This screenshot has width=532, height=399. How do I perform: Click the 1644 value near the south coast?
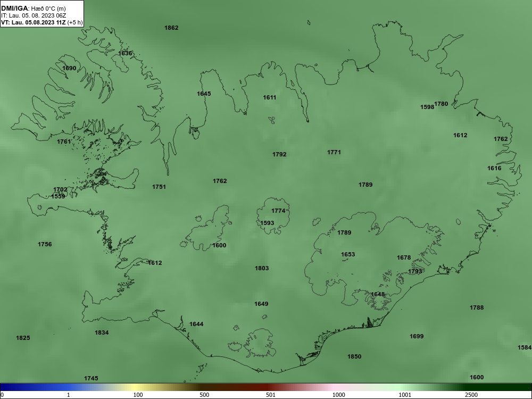coord(196,324)
